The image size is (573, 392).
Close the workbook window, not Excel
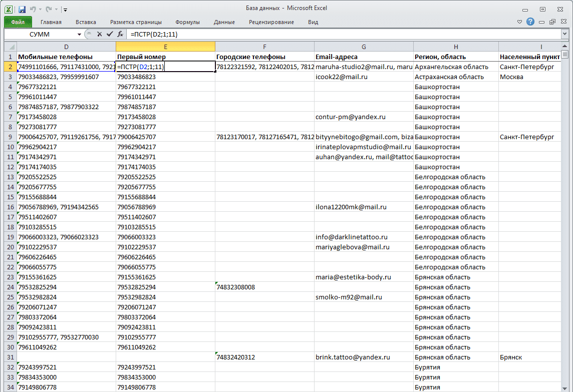[x=564, y=22]
